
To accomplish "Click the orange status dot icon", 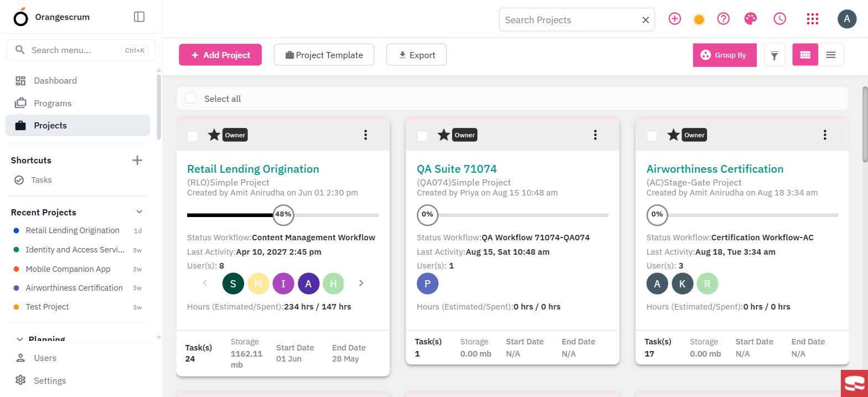I will 699,20.
